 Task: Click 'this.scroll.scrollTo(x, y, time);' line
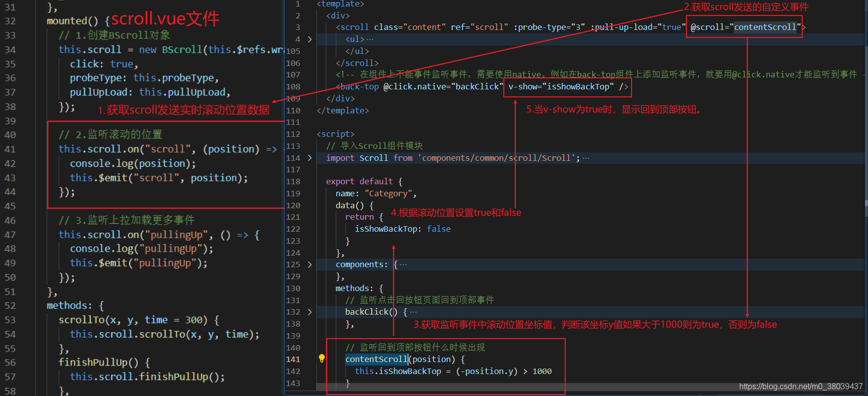pos(165,334)
